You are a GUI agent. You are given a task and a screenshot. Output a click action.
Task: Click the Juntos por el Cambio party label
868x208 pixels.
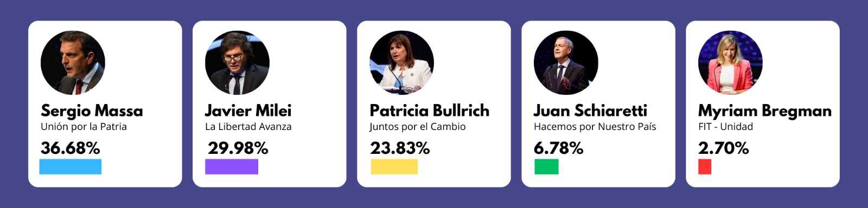418,127
